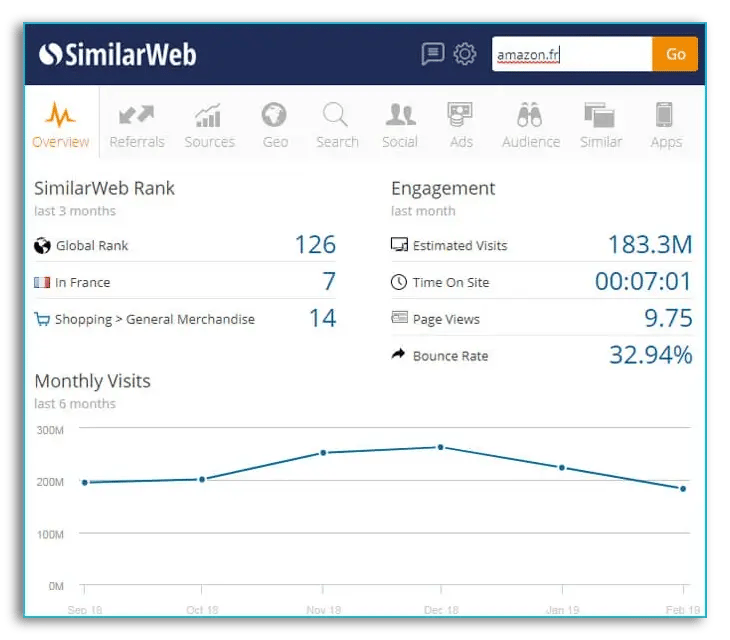Open the settings gear icon
The height and width of the screenshot is (640, 730).
click(465, 54)
